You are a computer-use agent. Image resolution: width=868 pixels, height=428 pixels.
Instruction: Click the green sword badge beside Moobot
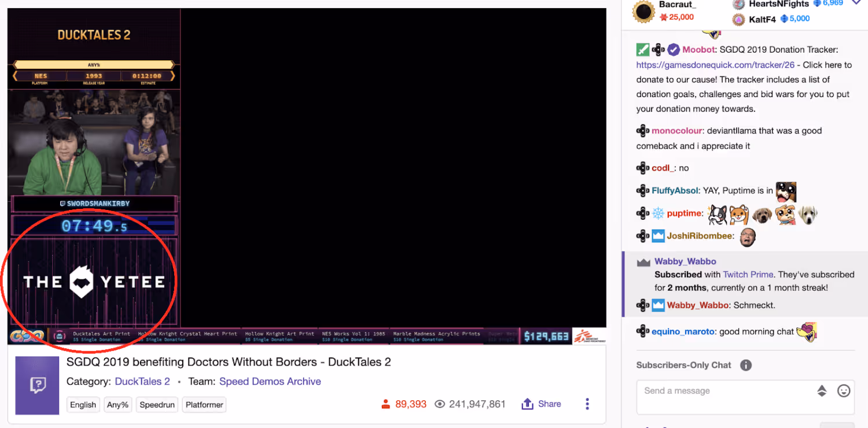pyautogui.click(x=642, y=50)
